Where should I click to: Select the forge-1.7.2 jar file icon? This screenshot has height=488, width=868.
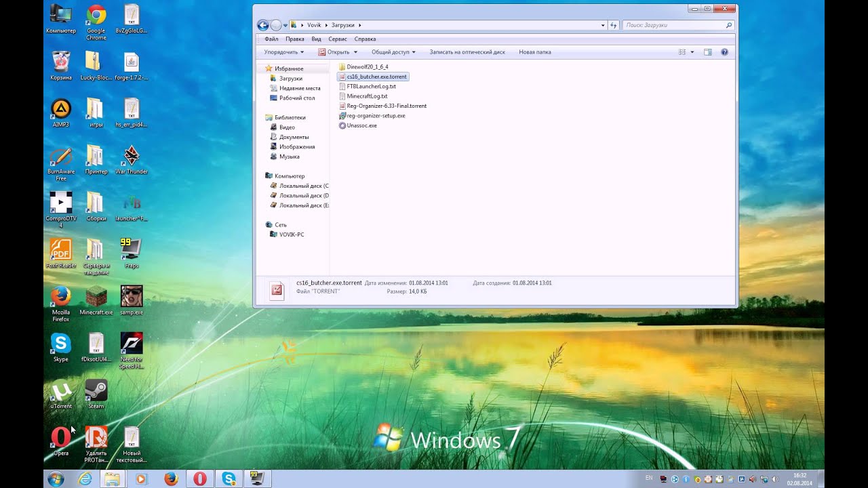pos(131,66)
